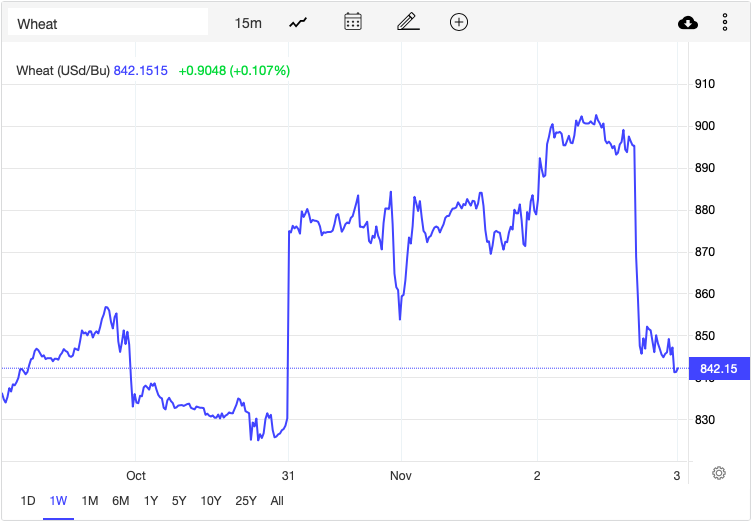Screen dimensions: 751x522
Task: Download chart data with cloud icon
Action: click(688, 23)
